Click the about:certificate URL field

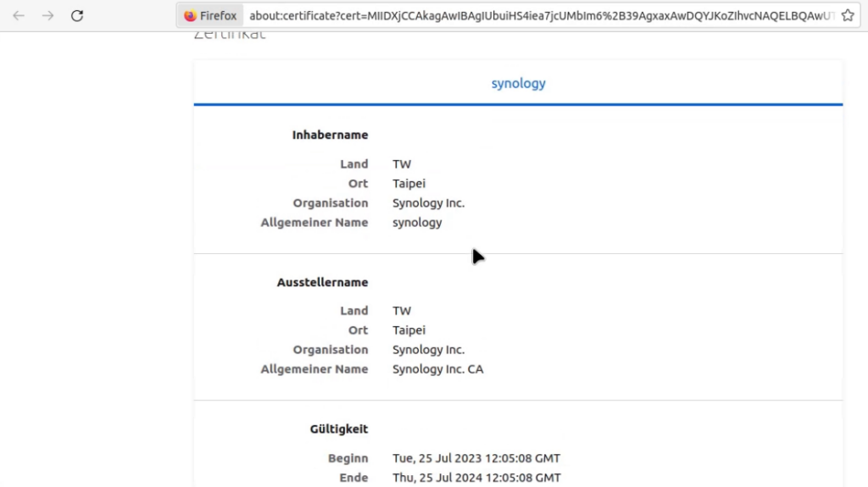(542, 16)
